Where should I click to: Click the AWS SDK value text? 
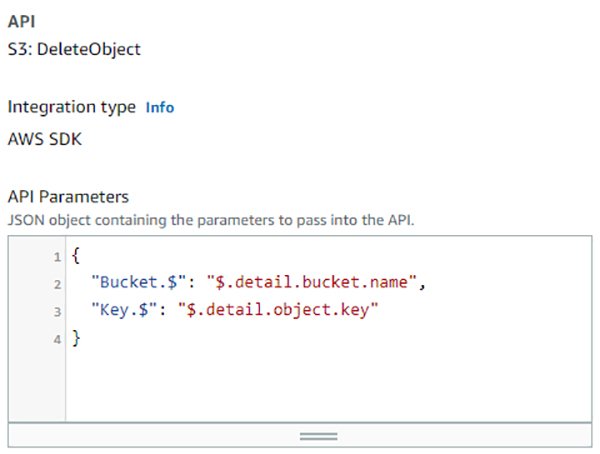[x=45, y=138]
